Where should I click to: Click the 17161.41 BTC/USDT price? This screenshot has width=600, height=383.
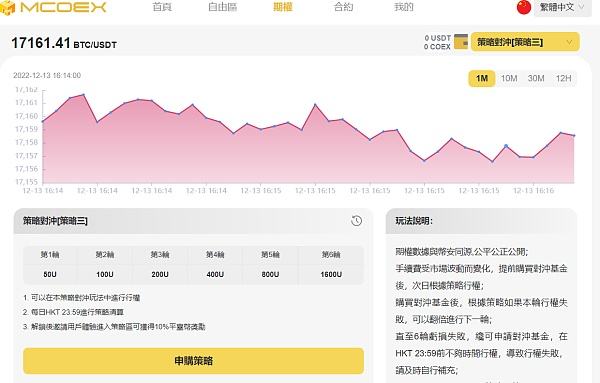click(x=64, y=43)
